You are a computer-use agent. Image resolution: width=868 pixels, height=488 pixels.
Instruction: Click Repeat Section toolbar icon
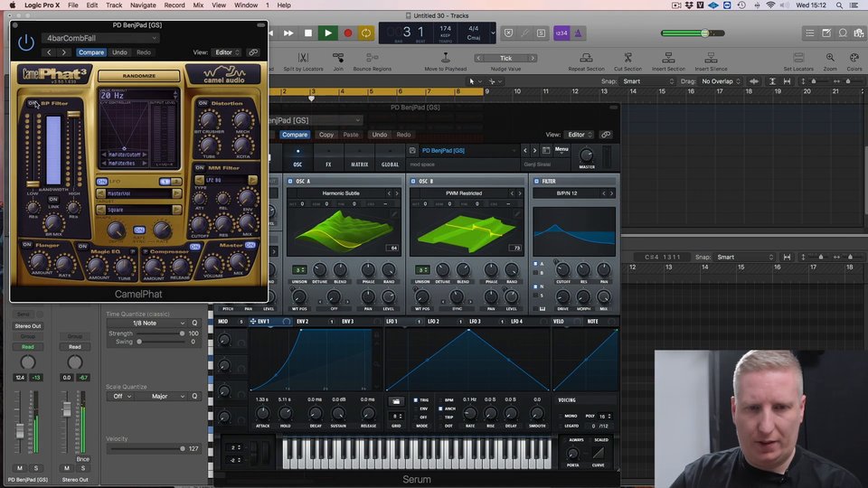click(x=586, y=58)
